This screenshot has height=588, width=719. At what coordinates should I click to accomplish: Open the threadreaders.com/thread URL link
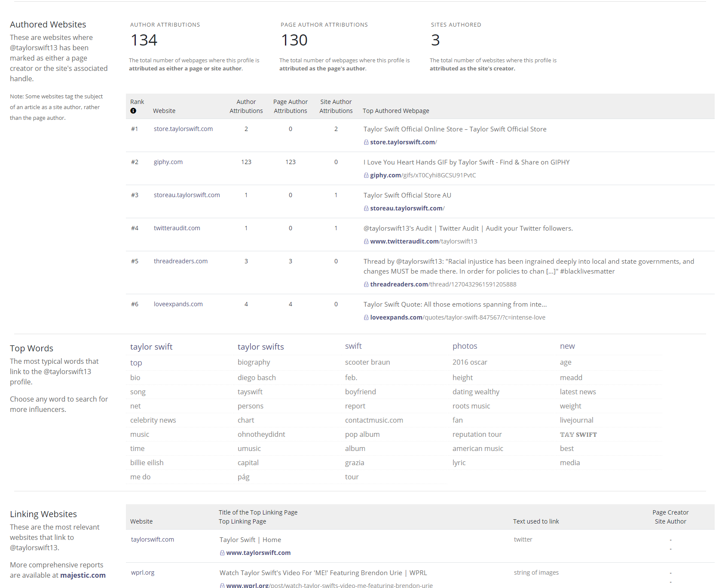(443, 284)
